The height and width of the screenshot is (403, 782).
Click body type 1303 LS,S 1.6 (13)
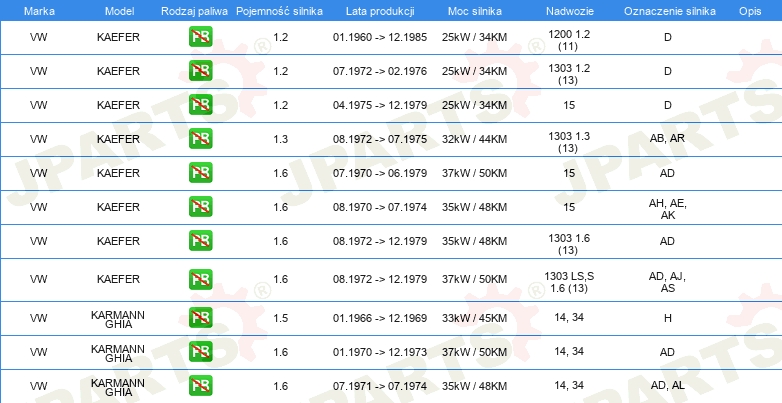[x=569, y=282]
